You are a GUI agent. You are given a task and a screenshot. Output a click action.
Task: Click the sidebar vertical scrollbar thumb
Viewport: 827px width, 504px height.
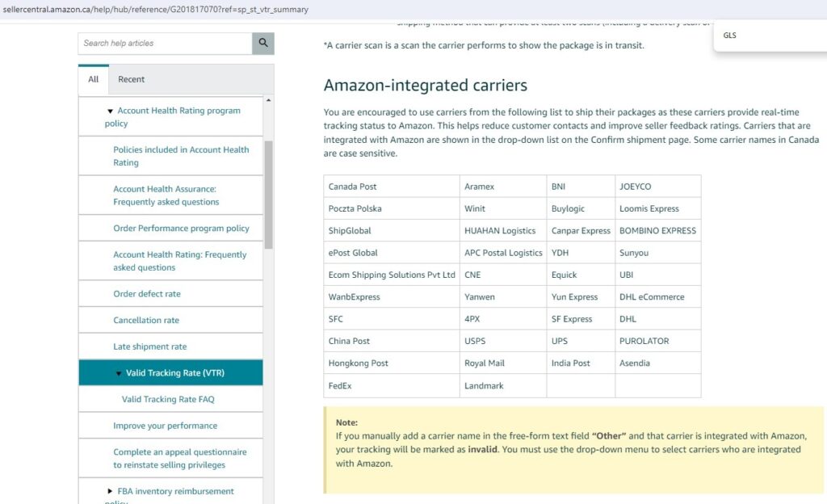coord(268,194)
